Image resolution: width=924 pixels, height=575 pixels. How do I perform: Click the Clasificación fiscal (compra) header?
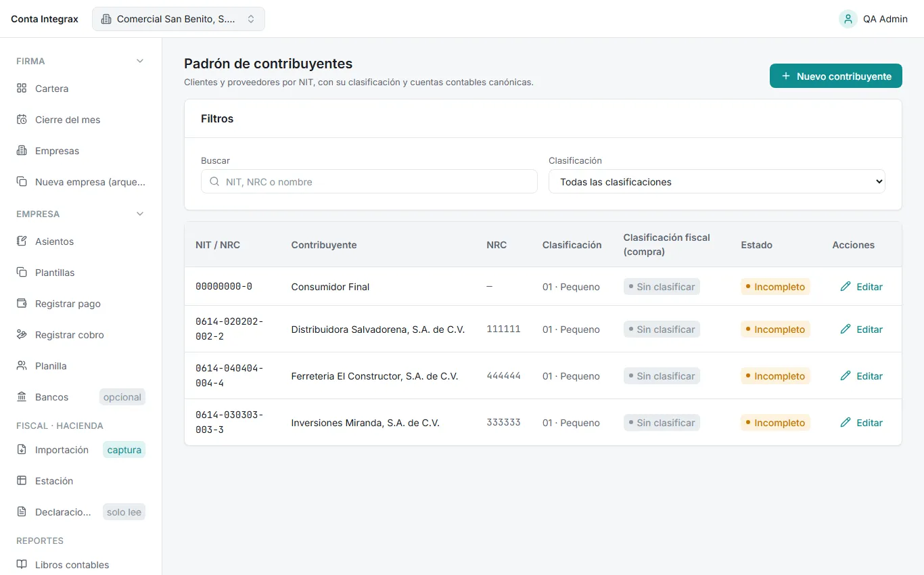point(667,245)
